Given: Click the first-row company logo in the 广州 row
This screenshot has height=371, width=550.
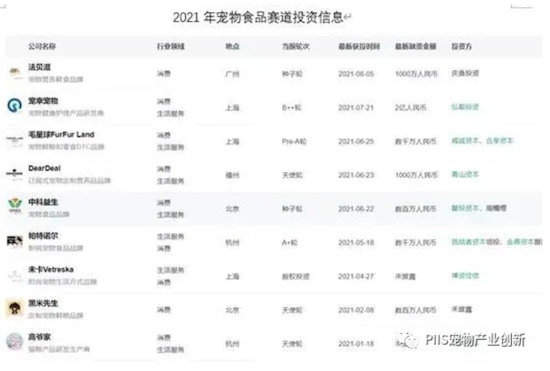Looking at the screenshot, I should [14, 72].
